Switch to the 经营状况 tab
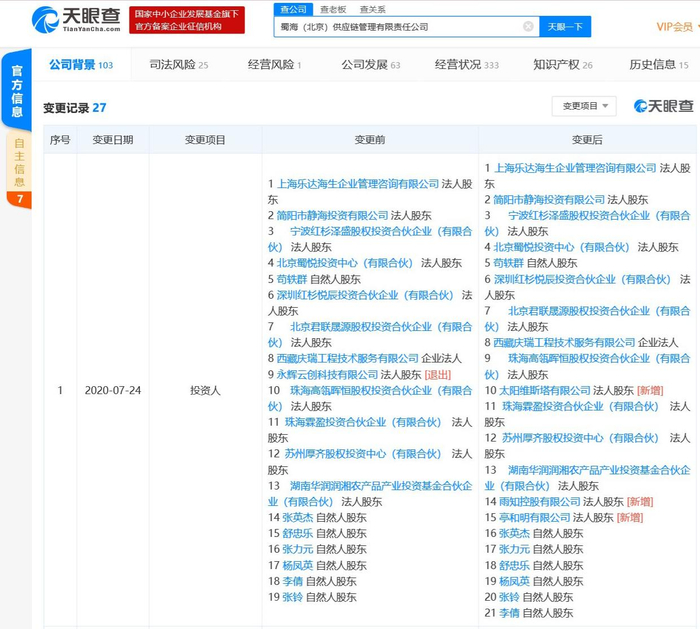 [466, 65]
